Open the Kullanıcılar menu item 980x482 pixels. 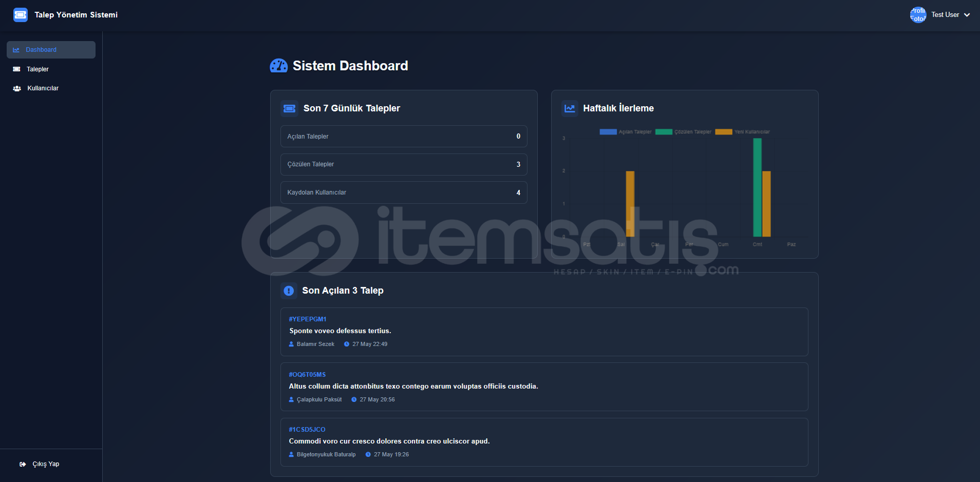coord(43,88)
